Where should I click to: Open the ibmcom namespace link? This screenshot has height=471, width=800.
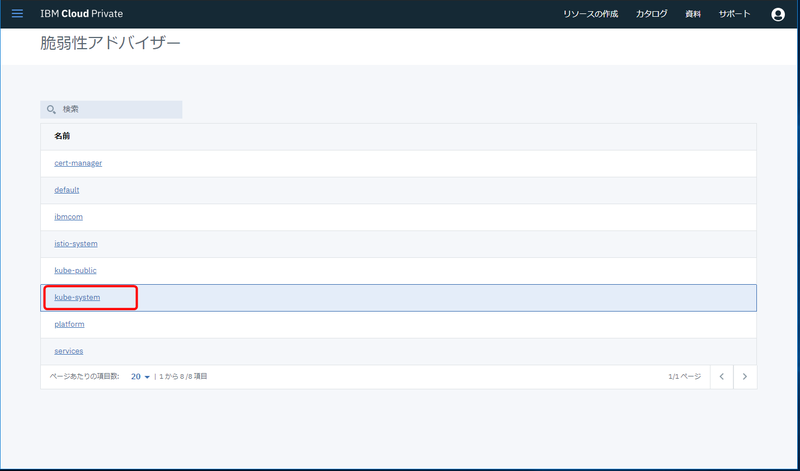[x=68, y=217]
